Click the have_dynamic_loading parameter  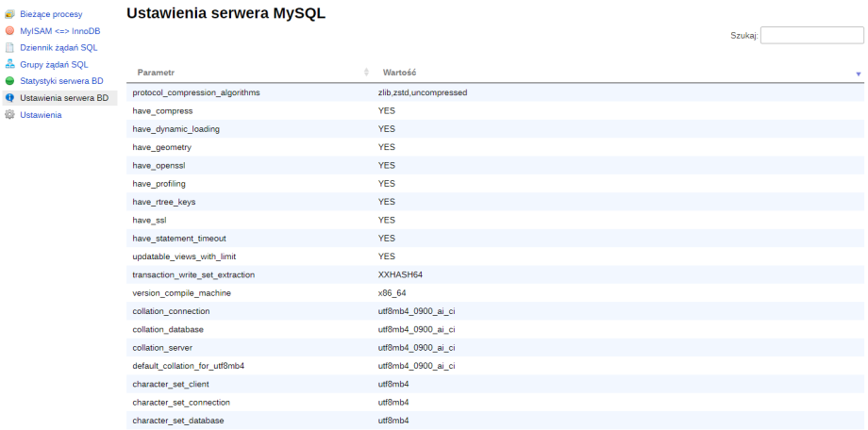tap(176, 129)
